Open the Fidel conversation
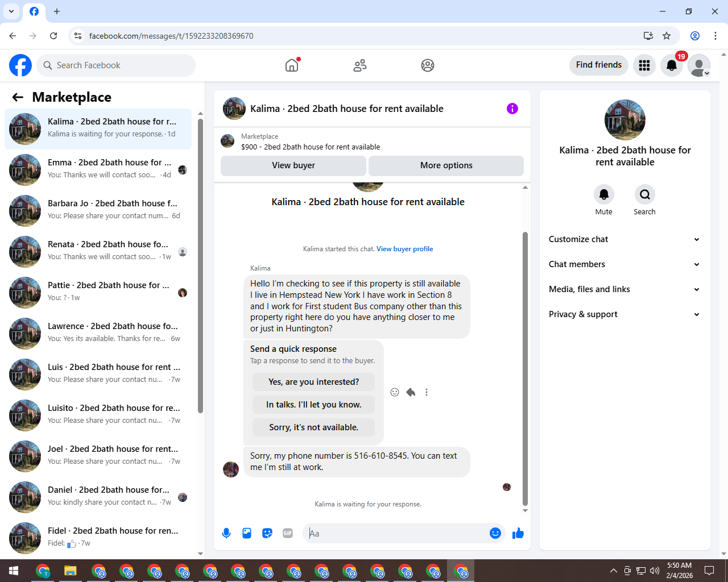Viewport: 728px width, 582px height. [98, 538]
